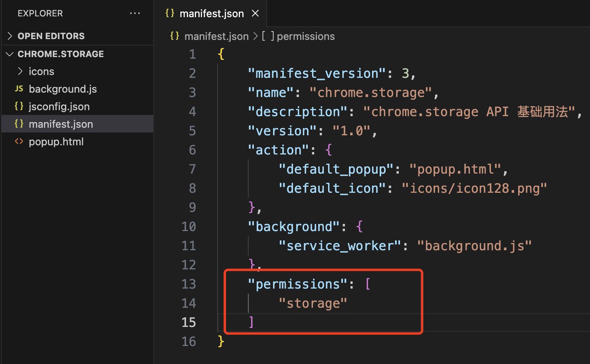Click the "background" key on line 10
The width and height of the screenshot is (590, 364).
[x=294, y=227]
